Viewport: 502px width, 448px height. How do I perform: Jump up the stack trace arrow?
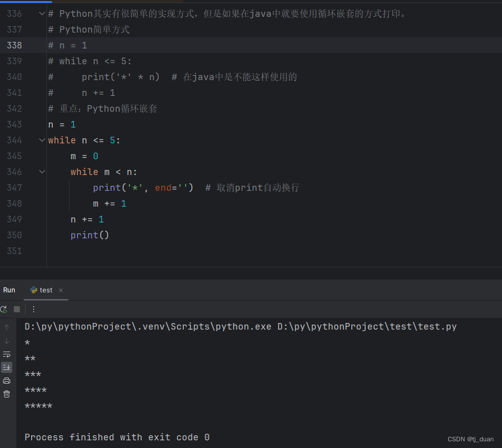(7, 328)
